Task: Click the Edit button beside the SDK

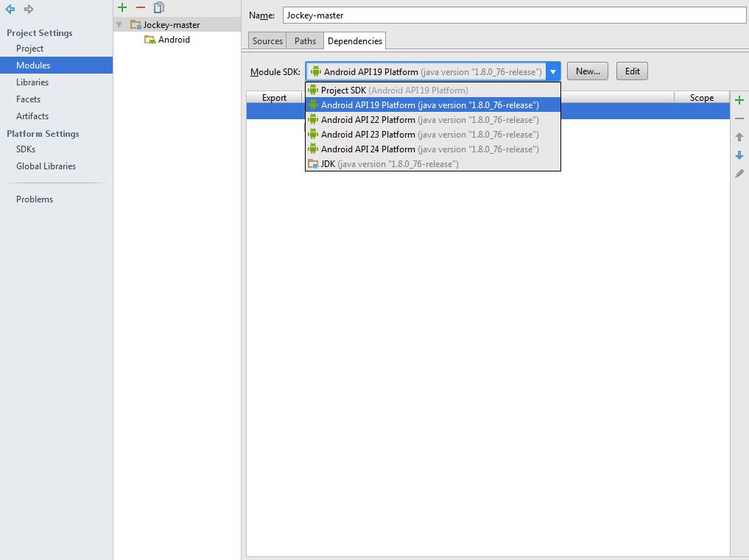Action: click(x=632, y=71)
